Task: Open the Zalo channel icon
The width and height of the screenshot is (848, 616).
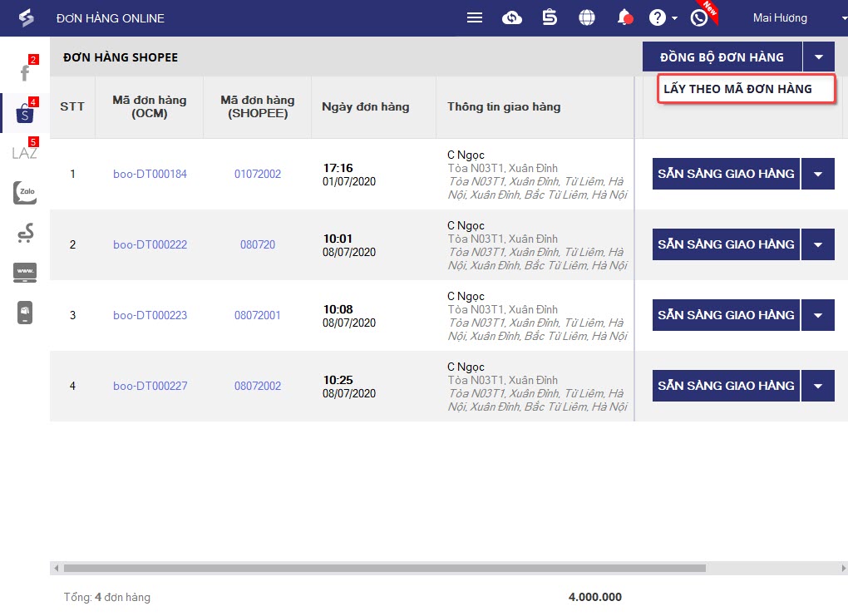Action: [25, 193]
